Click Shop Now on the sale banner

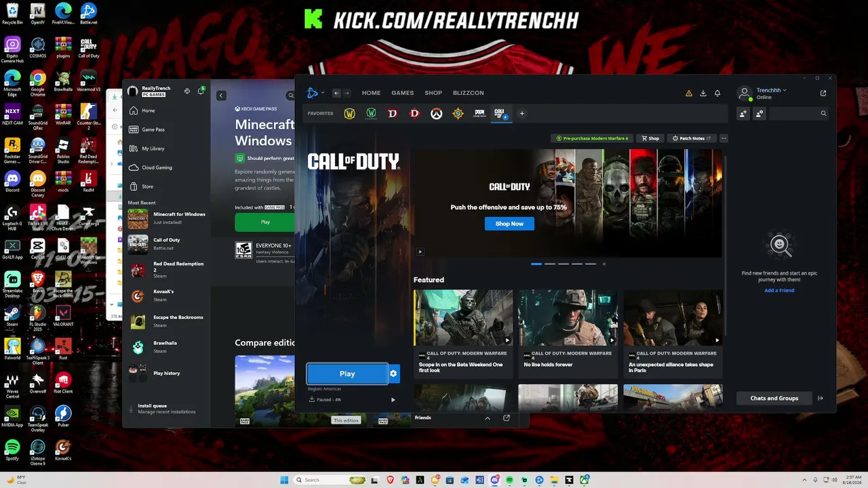[x=509, y=224]
